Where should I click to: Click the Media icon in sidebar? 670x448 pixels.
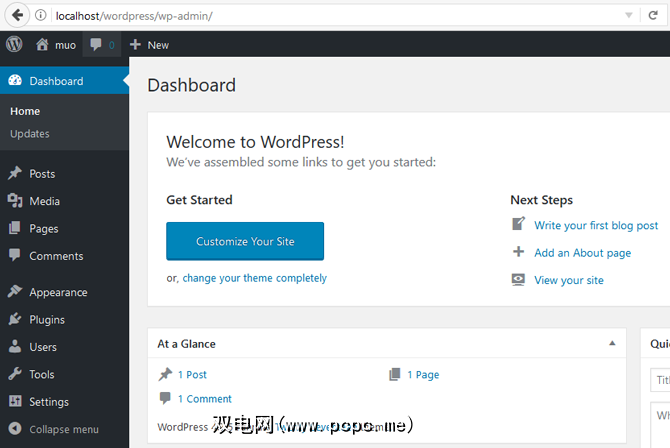point(14,201)
